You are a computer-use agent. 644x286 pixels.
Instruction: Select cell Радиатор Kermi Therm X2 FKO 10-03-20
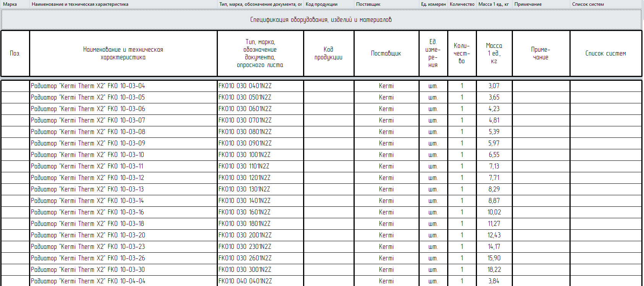[x=123, y=235]
